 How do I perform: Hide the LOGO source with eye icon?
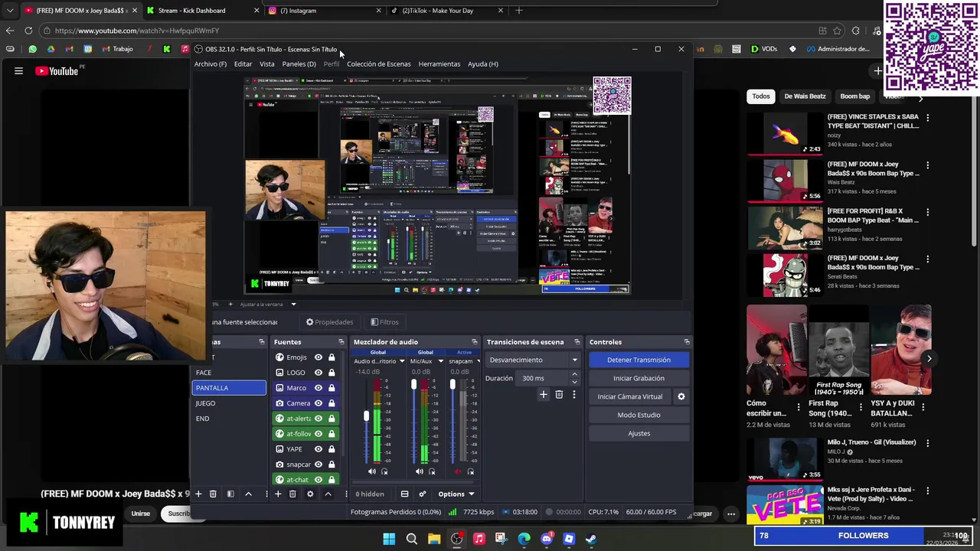(x=318, y=373)
